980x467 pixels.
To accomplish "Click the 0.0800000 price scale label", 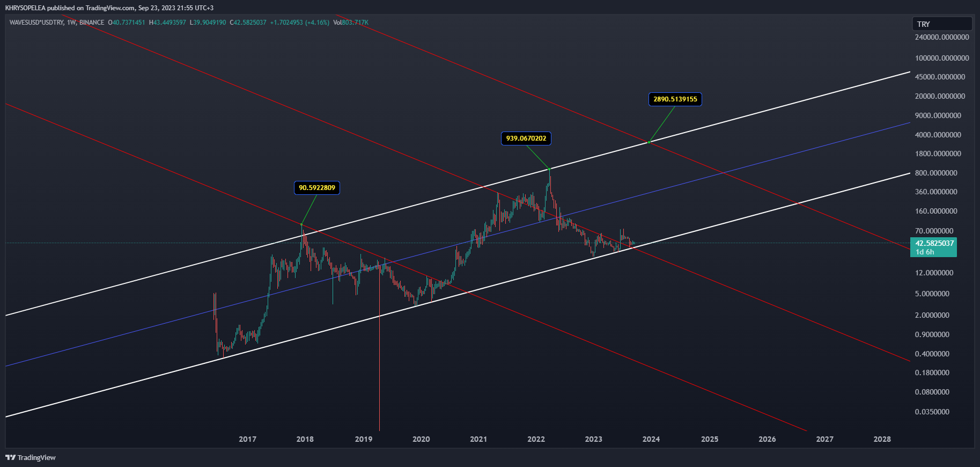I will click(932, 392).
